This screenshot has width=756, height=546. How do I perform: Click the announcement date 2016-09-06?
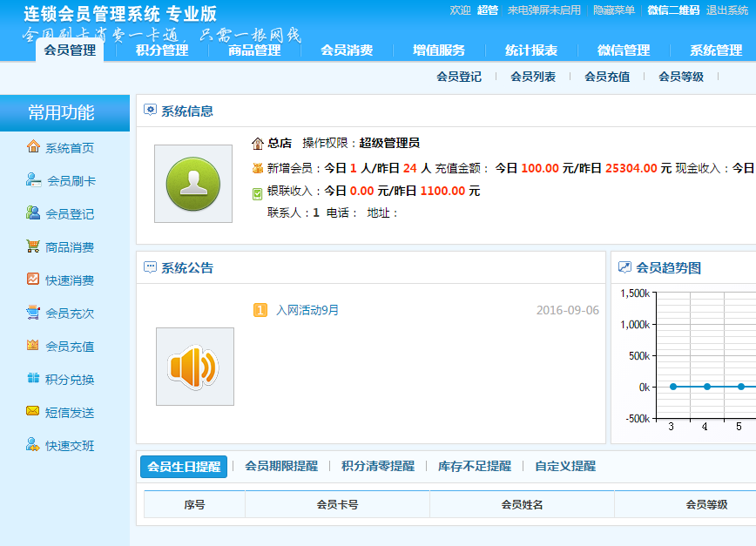pos(568,310)
